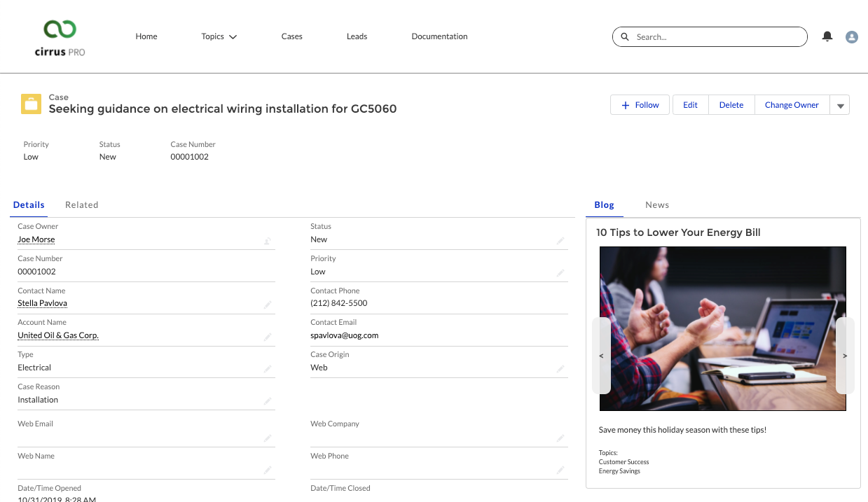Image resolution: width=868 pixels, height=502 pixels.
Task: Switch to the News tab
Action: (x=656, y=205)
